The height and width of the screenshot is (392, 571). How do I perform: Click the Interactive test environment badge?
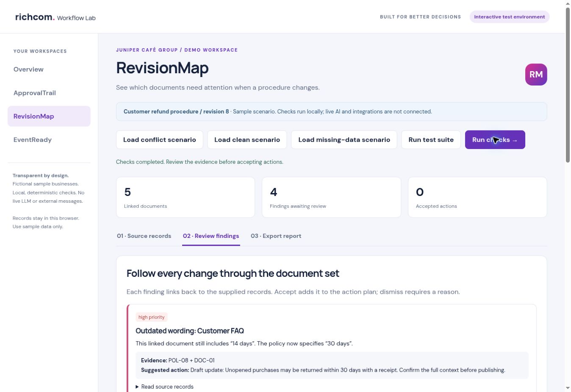pos(510,17)
